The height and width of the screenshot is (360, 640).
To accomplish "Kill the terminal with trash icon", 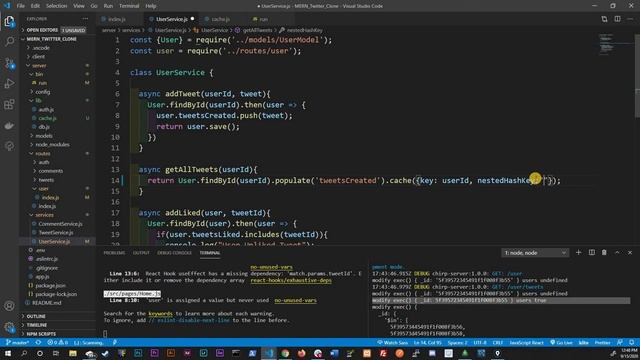I will [604, 253].
